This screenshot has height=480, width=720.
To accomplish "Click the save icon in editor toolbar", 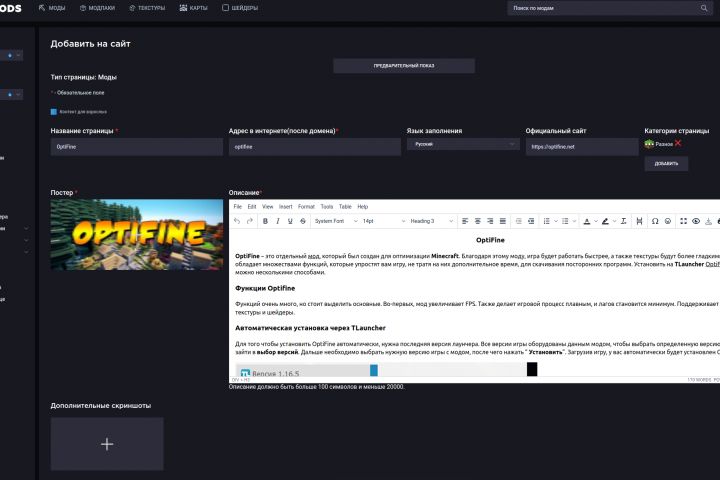I will (x=709, y=221).
